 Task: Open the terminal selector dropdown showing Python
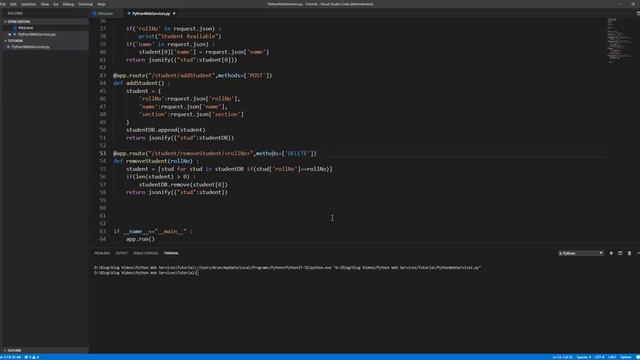click(x=581, y=253)
